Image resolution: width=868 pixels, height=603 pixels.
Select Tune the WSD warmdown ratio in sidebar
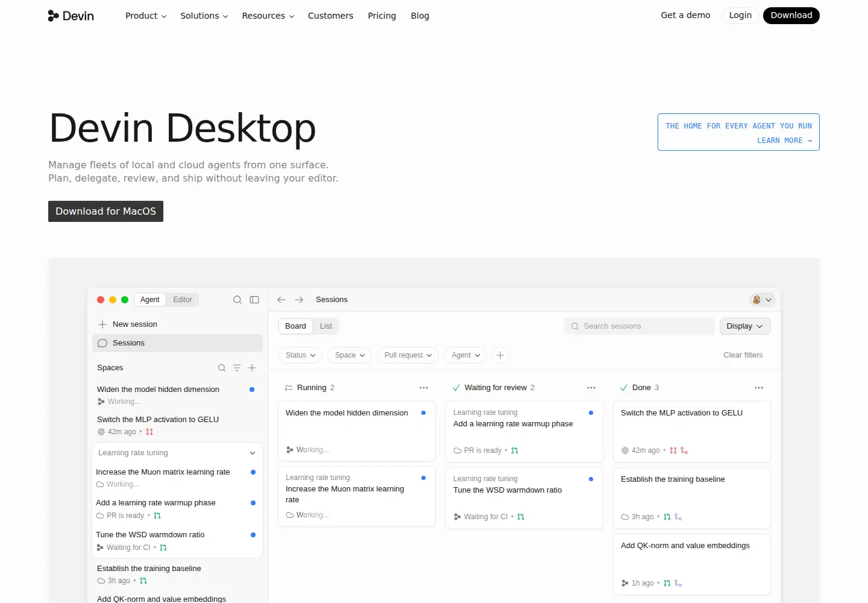tap(176, 541)
